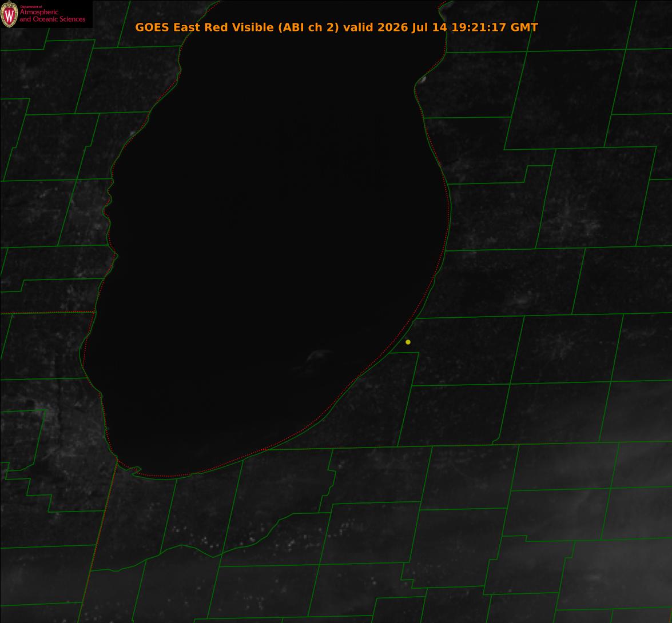Viewport: 672px width, 623px height.
Task: Click the "19:21:17 GMT" timestamp in the title
Action: tap(495, 27)
